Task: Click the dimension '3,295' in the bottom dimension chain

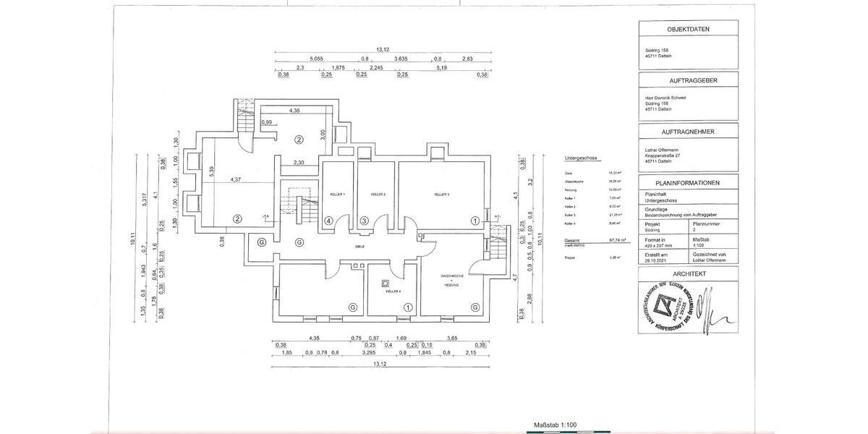Action: (367, 352)
